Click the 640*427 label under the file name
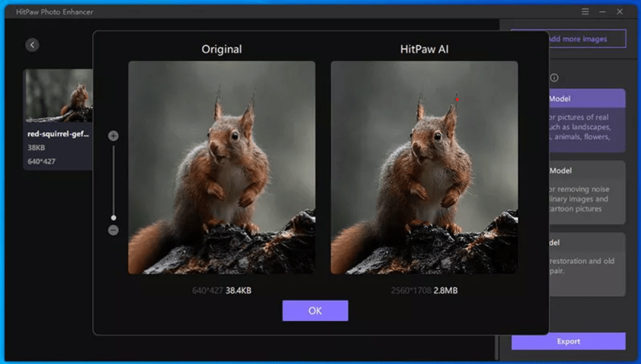 (41, 161)
